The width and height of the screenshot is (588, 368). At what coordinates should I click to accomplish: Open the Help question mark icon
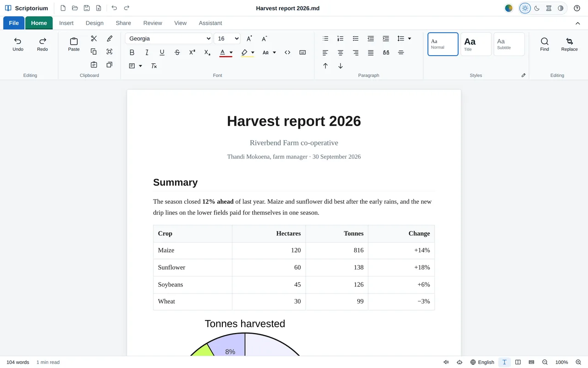(577, 8)
